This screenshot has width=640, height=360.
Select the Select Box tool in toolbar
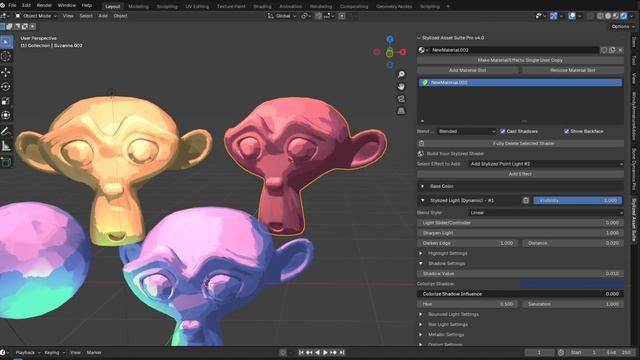6,42
